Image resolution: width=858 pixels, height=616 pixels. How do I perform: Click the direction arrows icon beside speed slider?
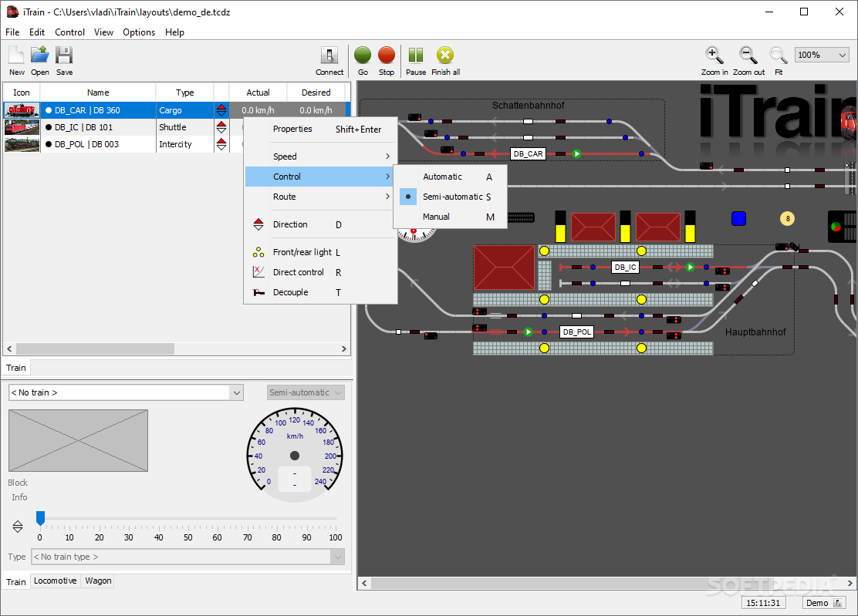[x=18, y=527]
